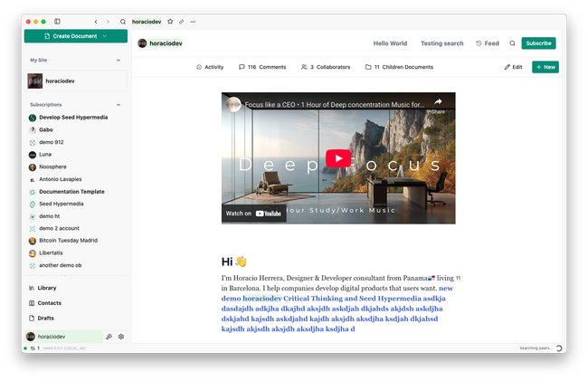The image size is (588, 381).
Task: Click the back navigation arrow
Action: point(96,21)
